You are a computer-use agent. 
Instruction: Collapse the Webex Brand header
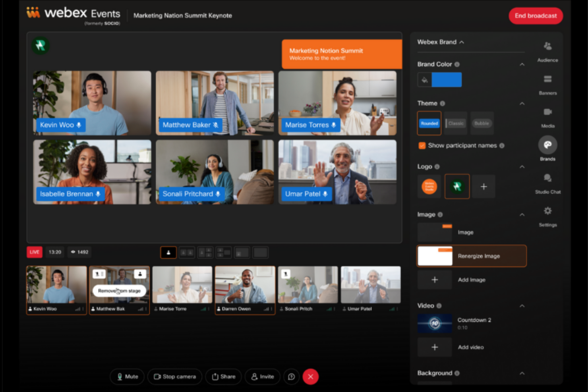pos(462,42)
